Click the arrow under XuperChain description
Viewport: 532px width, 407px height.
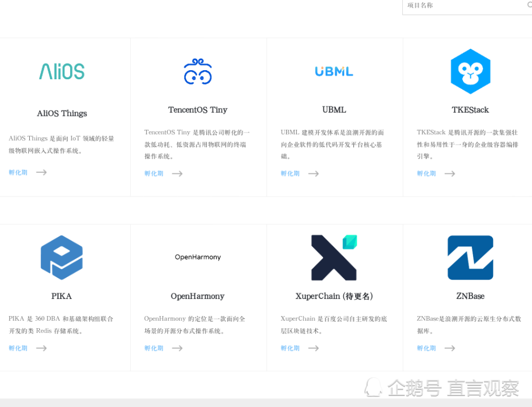(x=313, y=348)
